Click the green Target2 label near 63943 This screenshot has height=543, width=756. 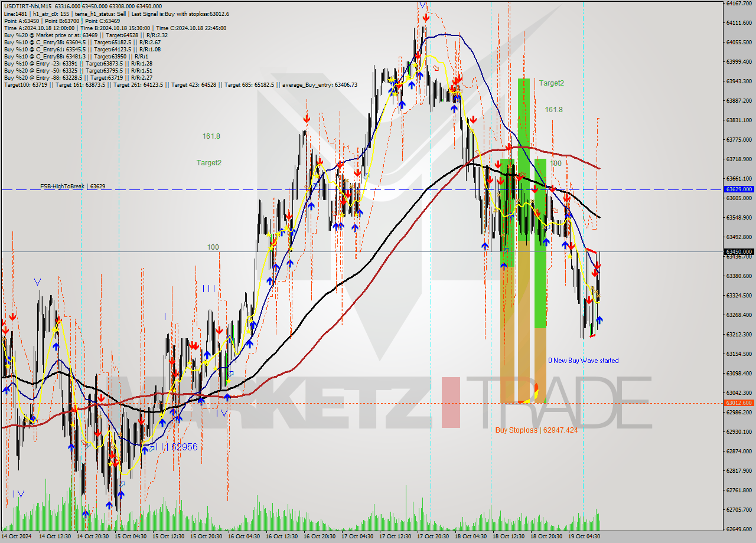[x=551, y=83]
